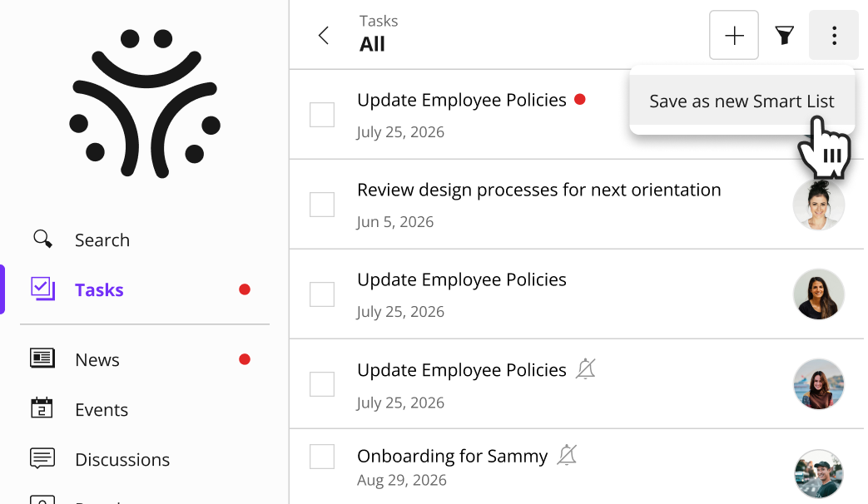
Task: Open the Discussions chat icon
Action: [x=42, y=458]
